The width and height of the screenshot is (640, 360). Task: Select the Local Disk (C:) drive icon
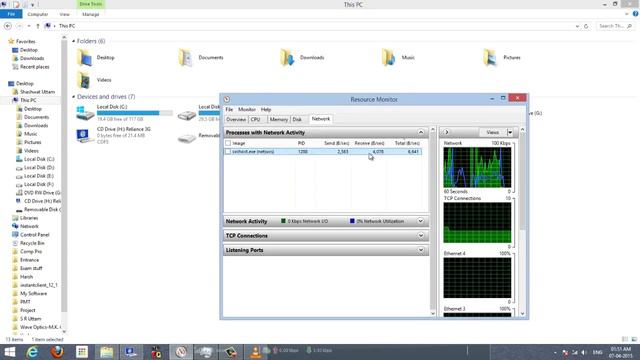coord(85,113)
